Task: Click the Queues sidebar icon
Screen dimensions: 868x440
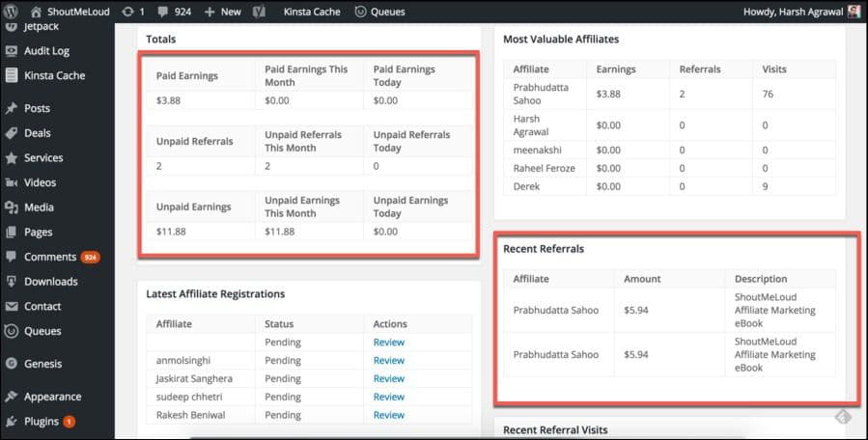Action: [11, 331]
